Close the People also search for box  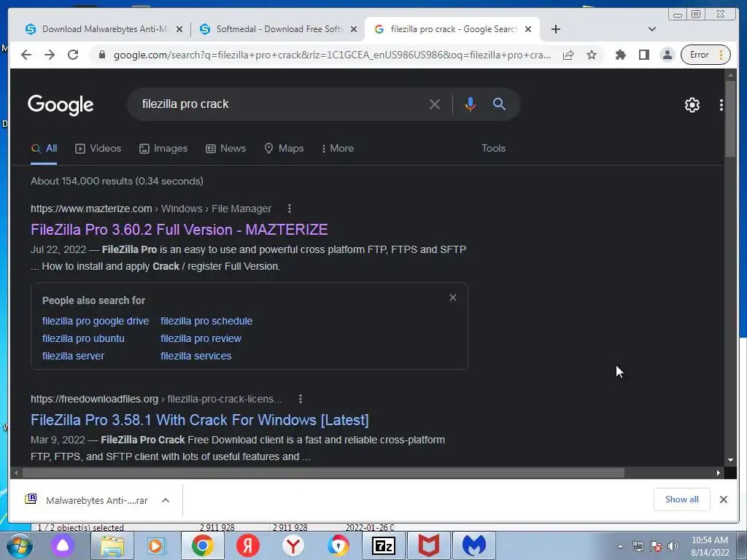[453, 297]
